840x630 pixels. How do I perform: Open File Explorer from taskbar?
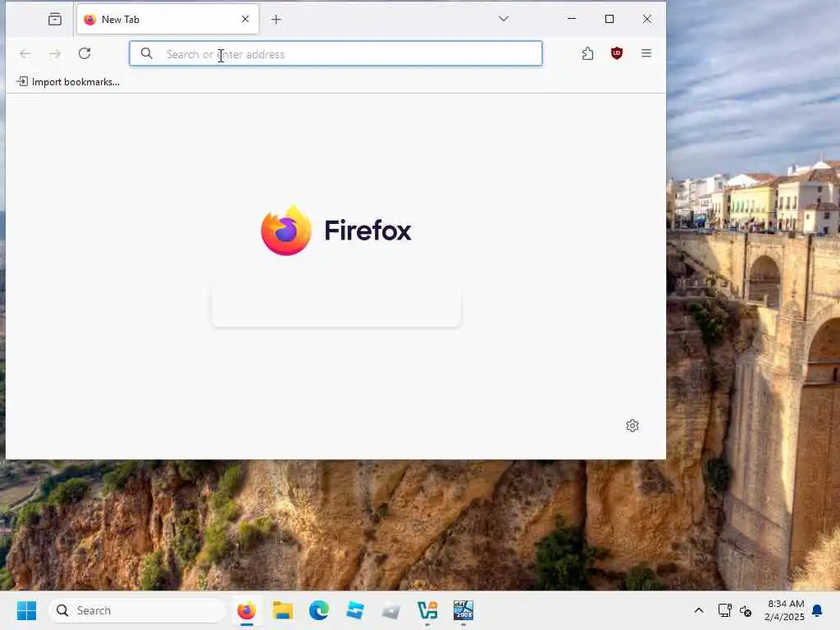283,610
